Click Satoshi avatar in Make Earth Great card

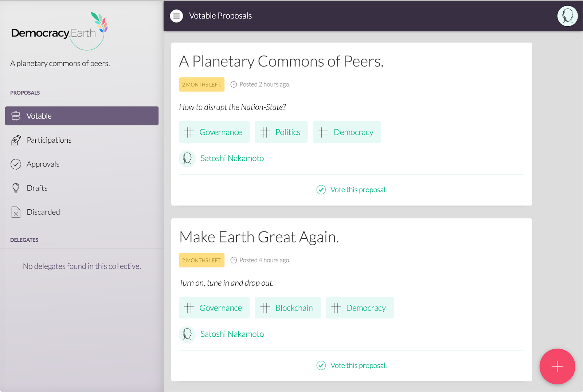(x=187, y=334)
